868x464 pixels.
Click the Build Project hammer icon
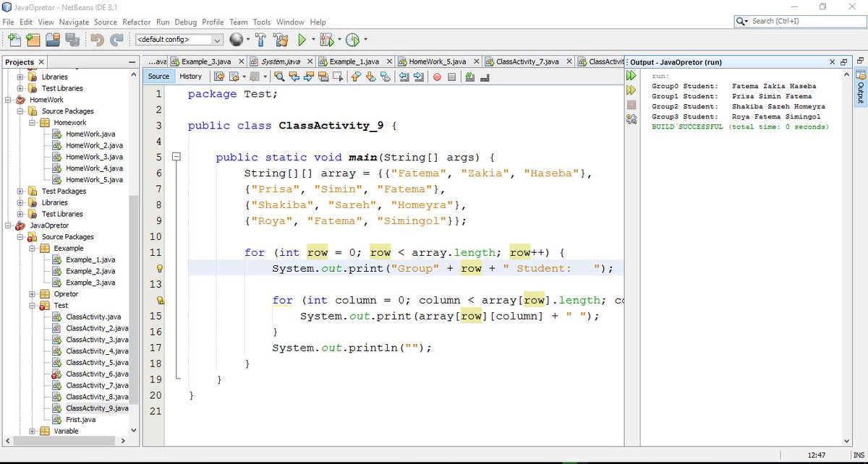click(x=260, y=39)
